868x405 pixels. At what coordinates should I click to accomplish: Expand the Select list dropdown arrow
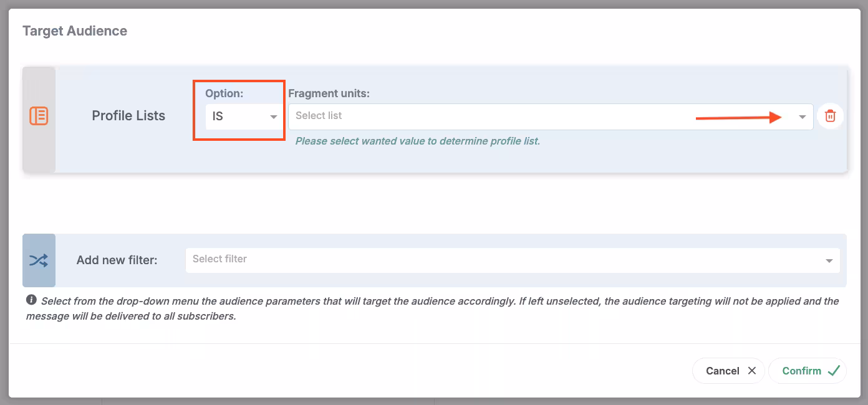point(803,117)
